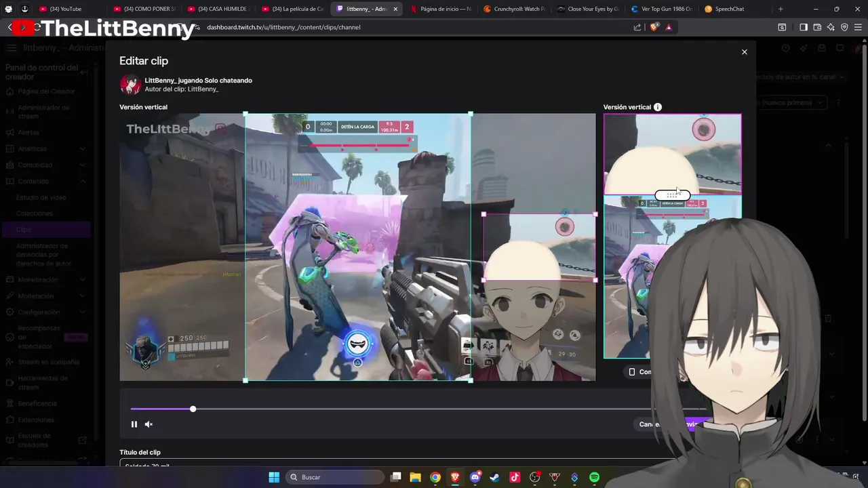Select the pink facecam crop region
The height and width of the screenshot is (488, 868).
click(539, 247)
